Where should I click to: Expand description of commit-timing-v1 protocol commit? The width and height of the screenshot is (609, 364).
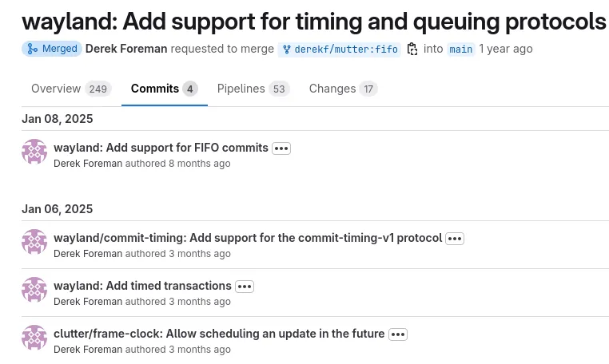[x=455, y=238]
